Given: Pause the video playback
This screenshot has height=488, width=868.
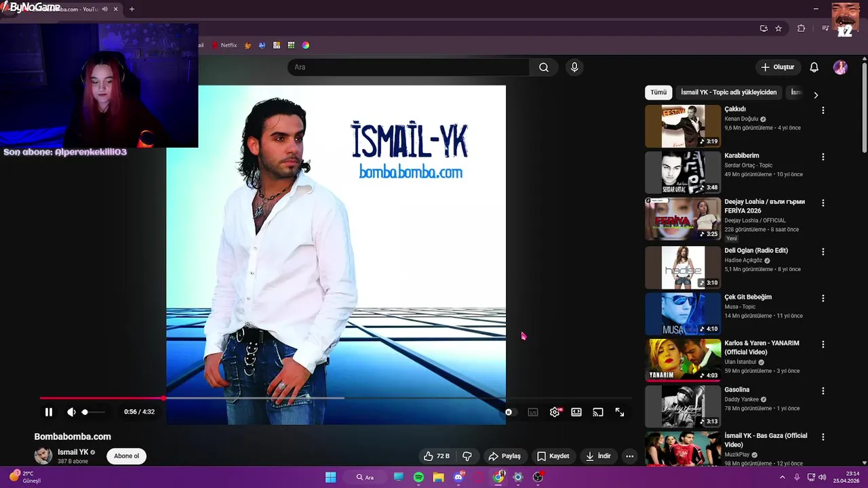Looking at the screenshot, I should pos(49,412).
